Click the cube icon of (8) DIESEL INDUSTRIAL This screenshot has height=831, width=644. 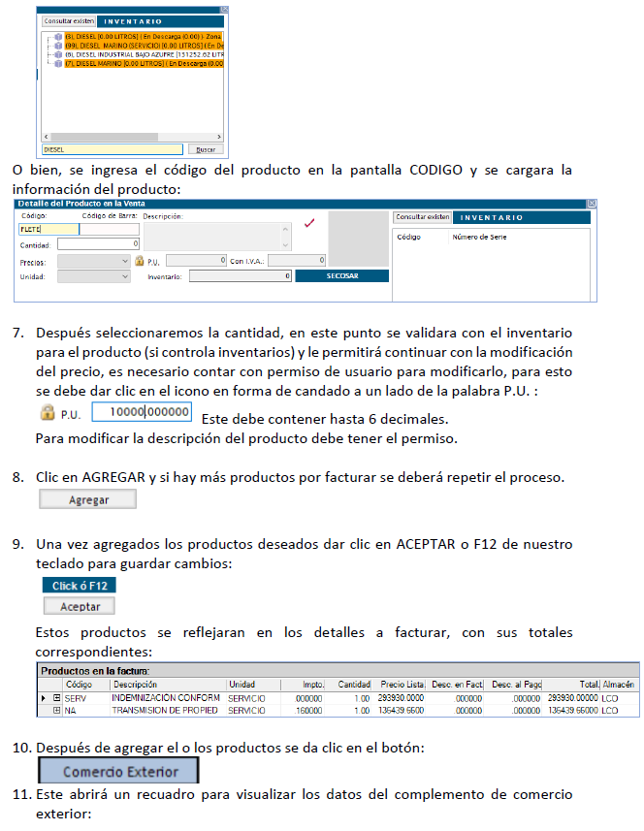[59, 54]
